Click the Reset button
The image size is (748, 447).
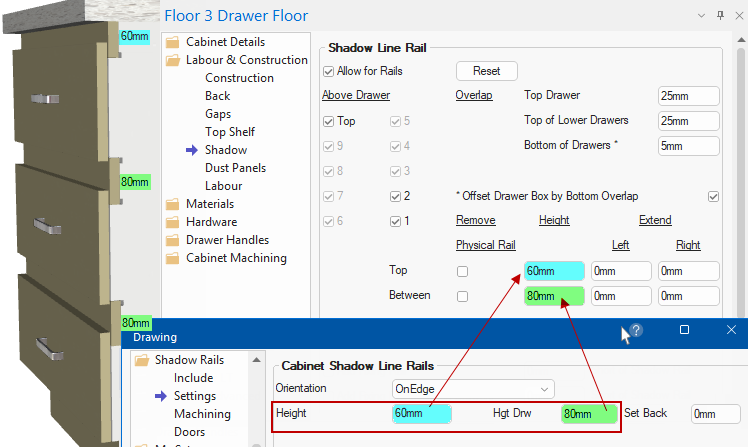pos(486,71)
